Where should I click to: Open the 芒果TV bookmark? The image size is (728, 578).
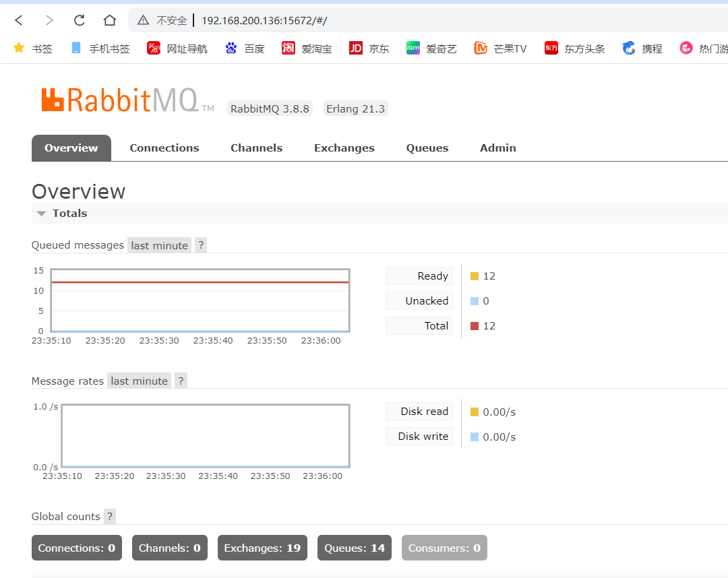500,49
